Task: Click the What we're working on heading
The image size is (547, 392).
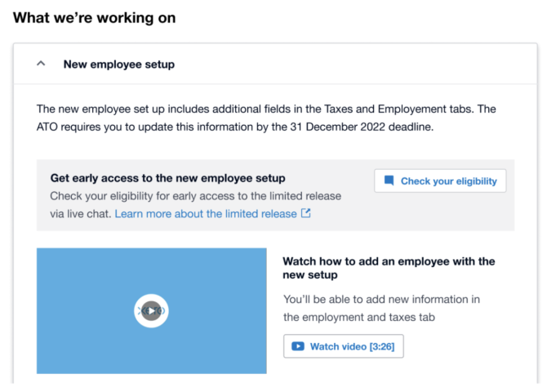Action: (x=94, y=18)
